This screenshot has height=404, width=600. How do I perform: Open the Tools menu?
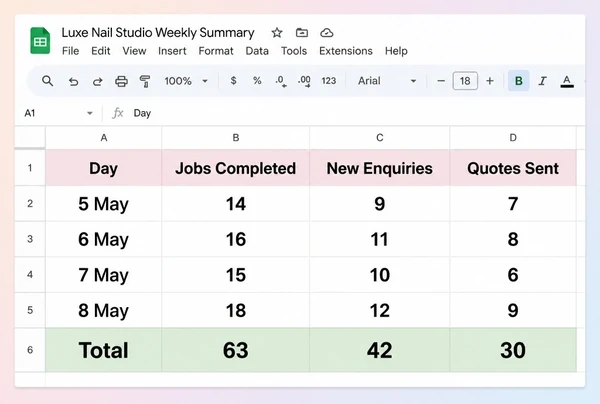pos(294,51)
